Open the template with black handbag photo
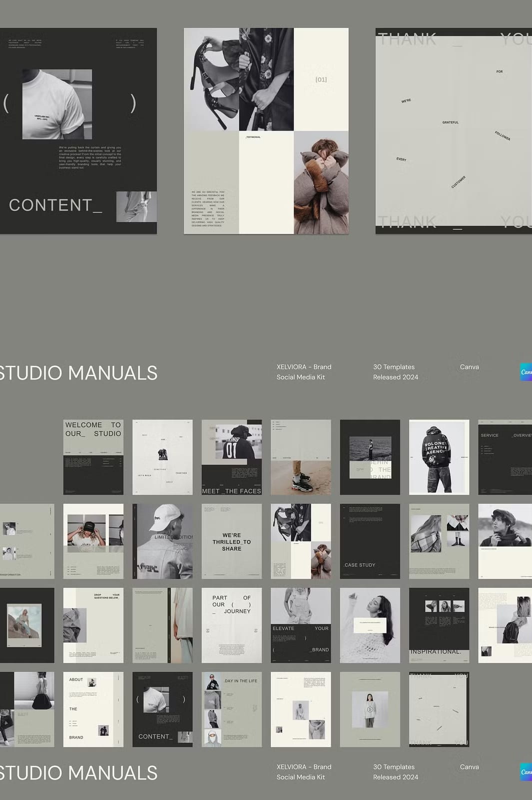Image resolution: width=532 pixels, height=800 pixels. tap(27, 709)
